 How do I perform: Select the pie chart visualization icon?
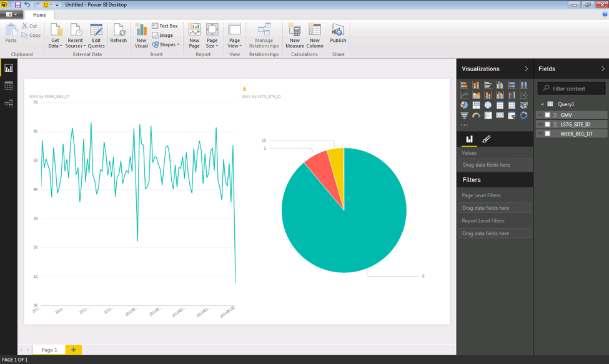464,105
